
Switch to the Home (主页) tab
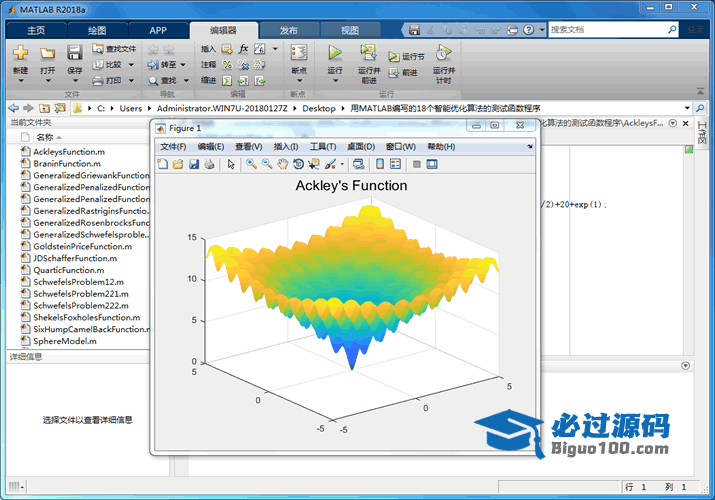click(x=36, y=31)
